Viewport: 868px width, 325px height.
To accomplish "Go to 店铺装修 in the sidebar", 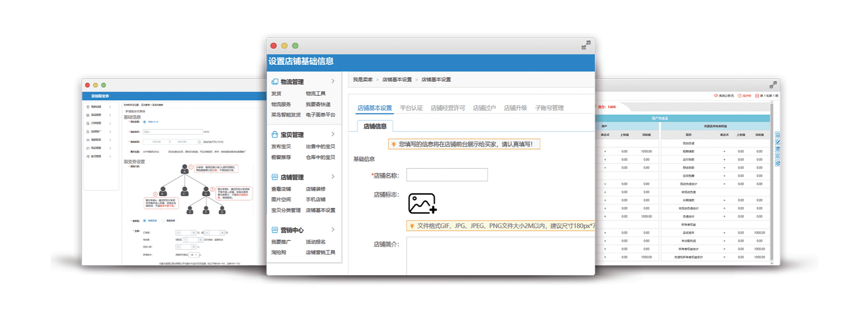I will 316,189.
